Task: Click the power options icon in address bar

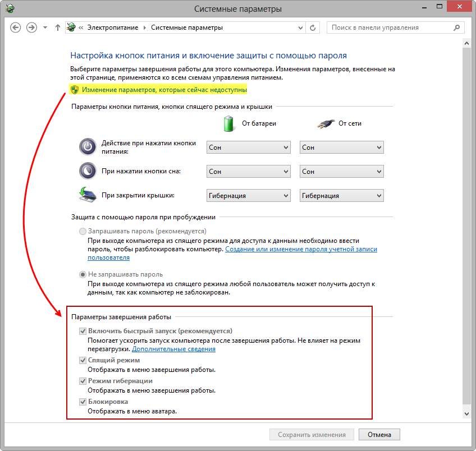Action: point(71,27)
